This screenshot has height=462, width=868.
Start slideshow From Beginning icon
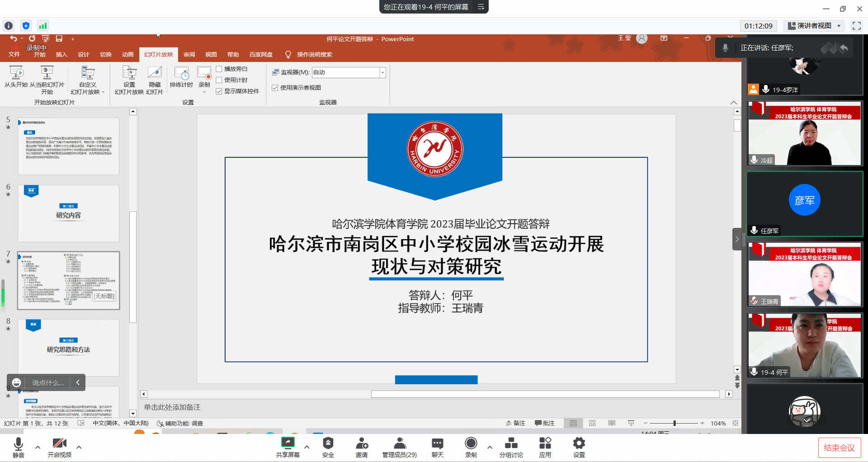16,73
